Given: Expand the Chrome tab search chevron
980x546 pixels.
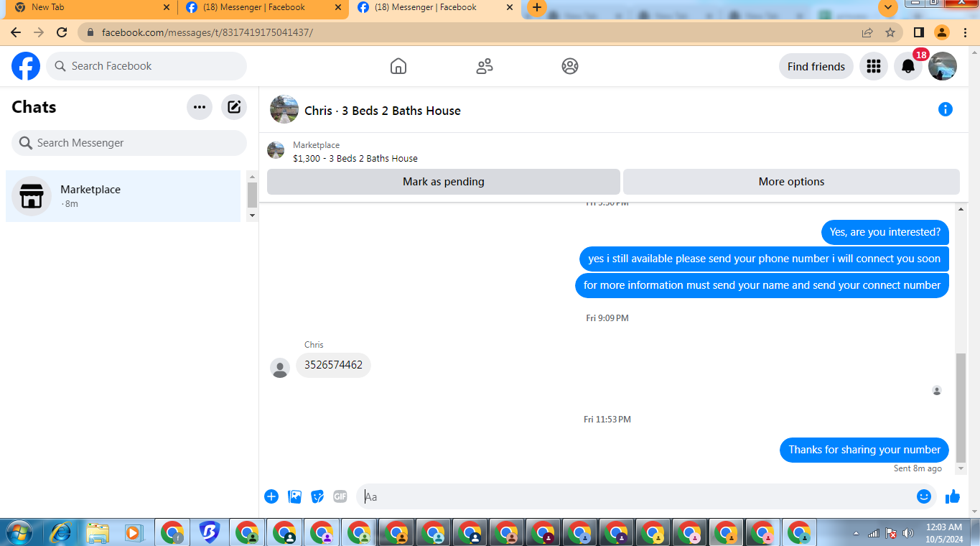Looking at the screenshot, I should (888, 7).
